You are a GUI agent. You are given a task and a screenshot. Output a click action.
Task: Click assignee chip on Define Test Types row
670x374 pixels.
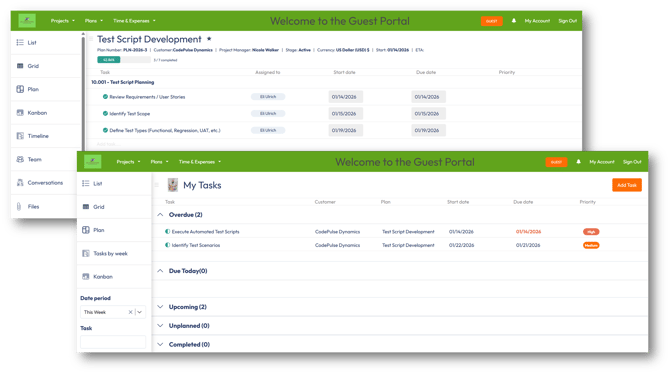tap(268, 130)
